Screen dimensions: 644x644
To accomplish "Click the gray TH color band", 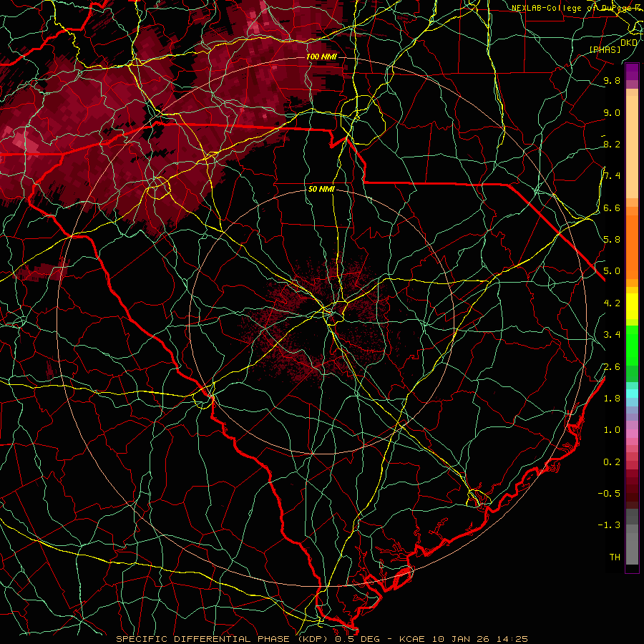I will [632, 548].
